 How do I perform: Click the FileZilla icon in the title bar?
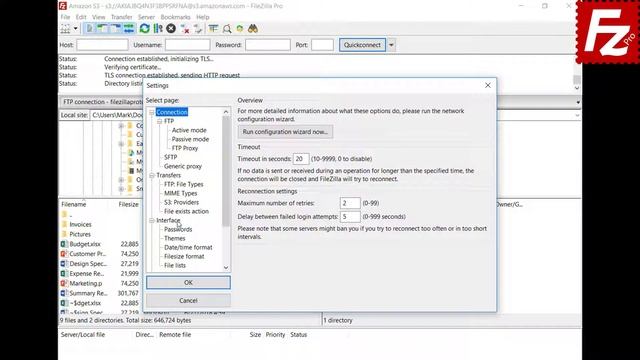click(62, 6)
